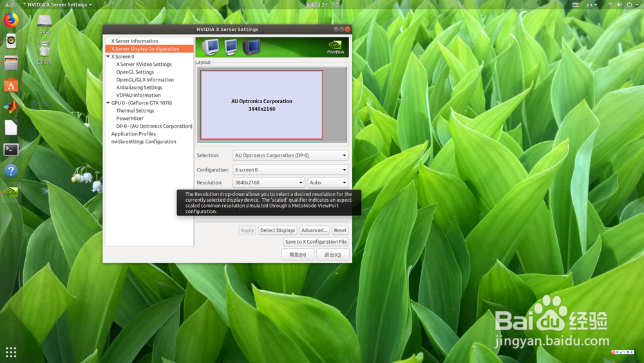Click Detect Displays
The width and height of the screenshot is (644, 363).
pos(278,230)
